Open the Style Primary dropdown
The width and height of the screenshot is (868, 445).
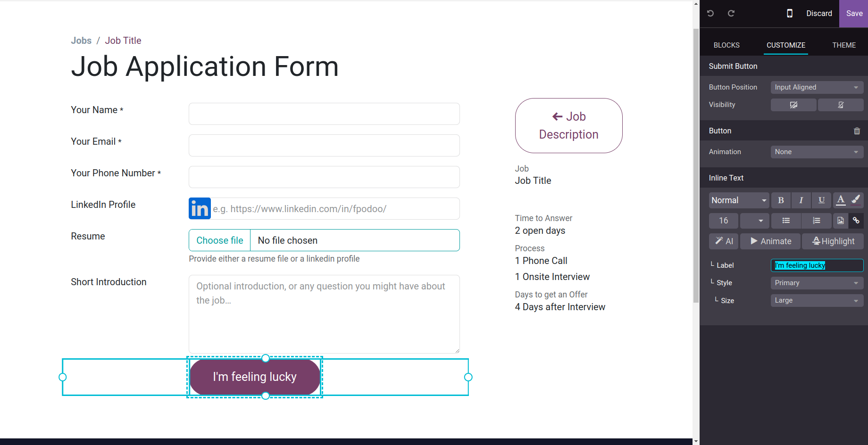(x=817, y=283)
